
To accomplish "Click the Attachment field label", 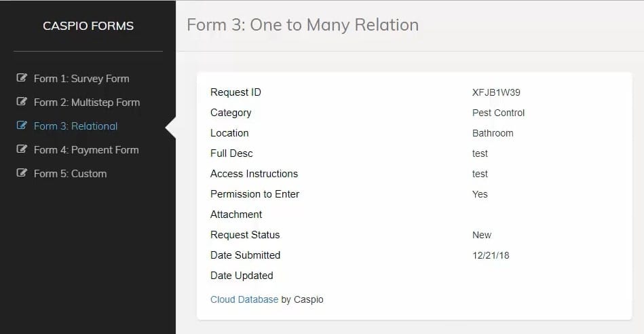I will click(x=236, y=215).
